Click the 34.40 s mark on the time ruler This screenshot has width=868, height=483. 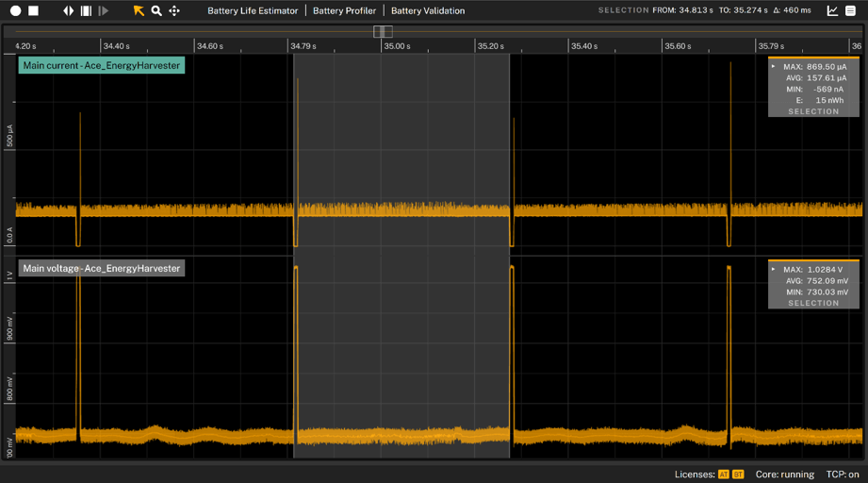pyautogui.click(x=116, y=46)
